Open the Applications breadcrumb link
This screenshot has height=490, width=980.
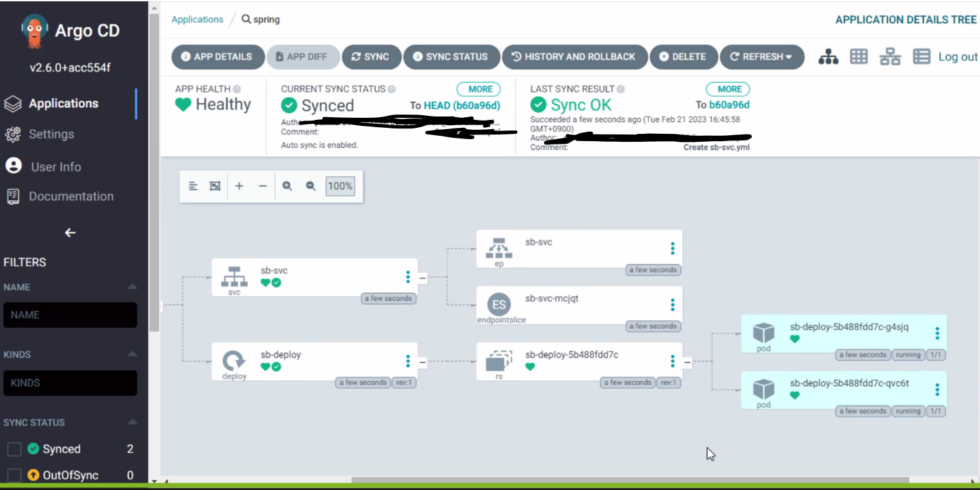(197, 19)
